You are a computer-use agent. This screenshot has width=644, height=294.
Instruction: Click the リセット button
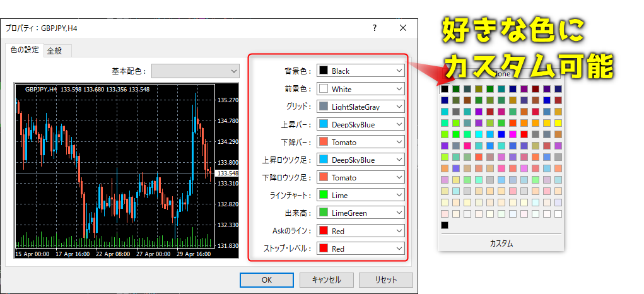[386, 280]
